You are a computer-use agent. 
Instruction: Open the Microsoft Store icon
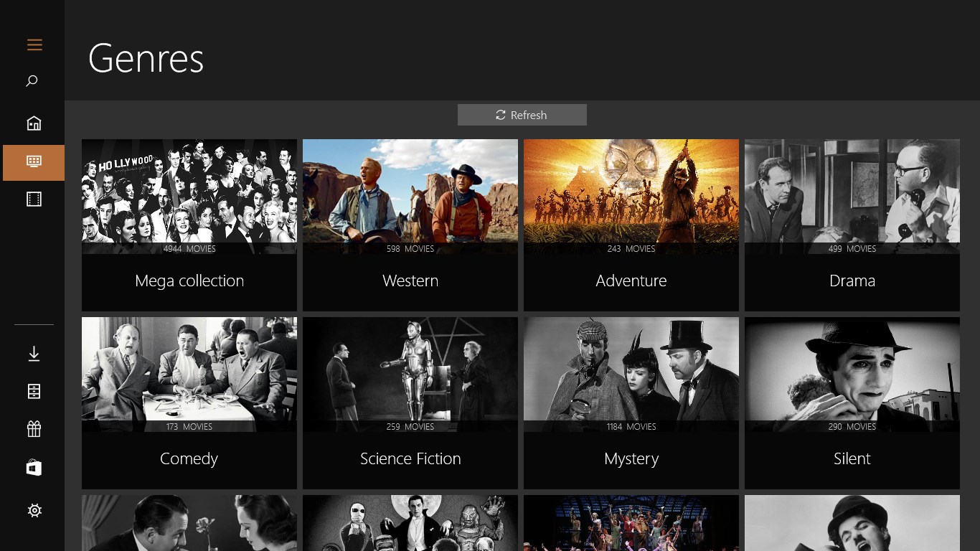click(33, 468)
